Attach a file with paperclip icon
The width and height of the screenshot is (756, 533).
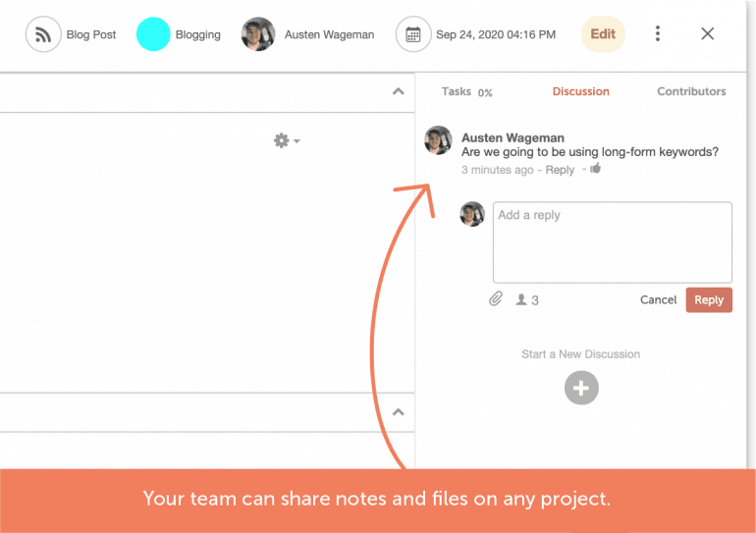point(495,299)
